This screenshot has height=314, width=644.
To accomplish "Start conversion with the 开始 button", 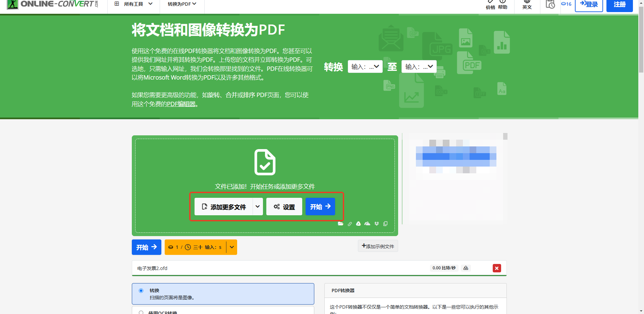I will point(319,207).
